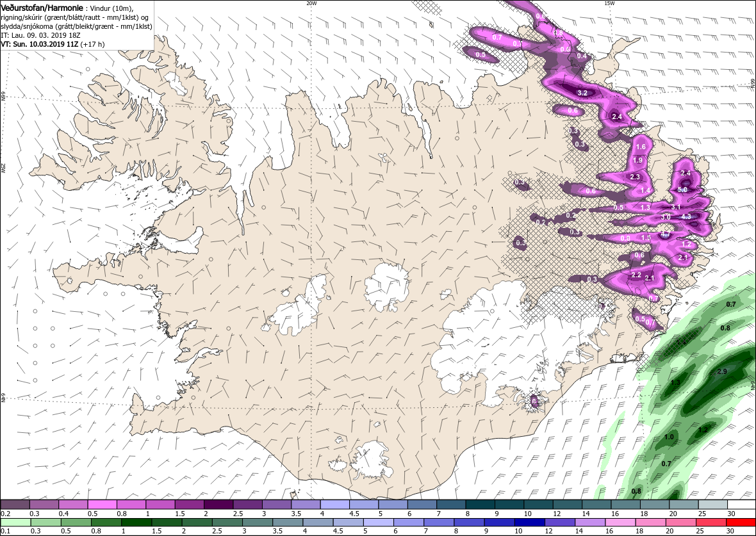Click the 2.9 rain value in the green area

[x=722, y=371]
